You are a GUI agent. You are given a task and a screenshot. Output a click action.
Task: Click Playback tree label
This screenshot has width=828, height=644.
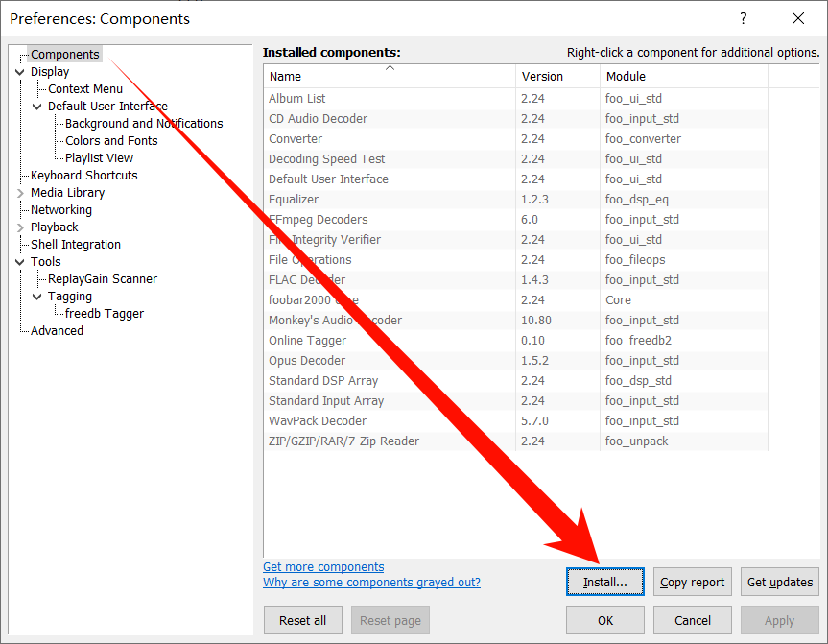click(x=55, y=227)
